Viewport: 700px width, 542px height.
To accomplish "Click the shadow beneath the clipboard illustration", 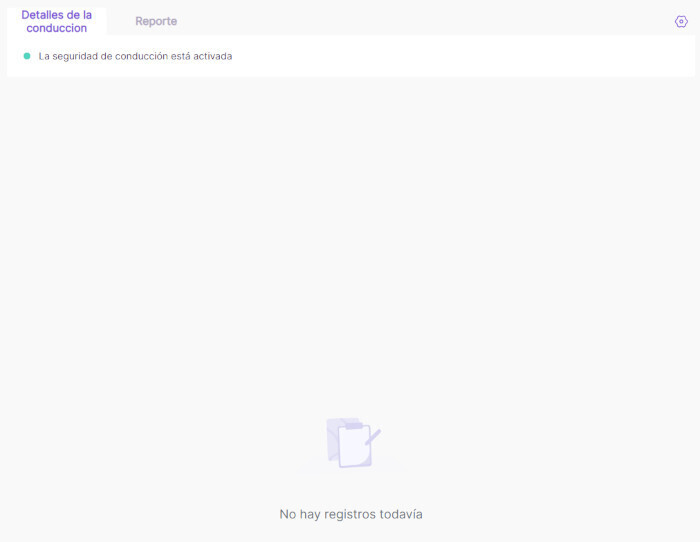I will pos(352,469).
